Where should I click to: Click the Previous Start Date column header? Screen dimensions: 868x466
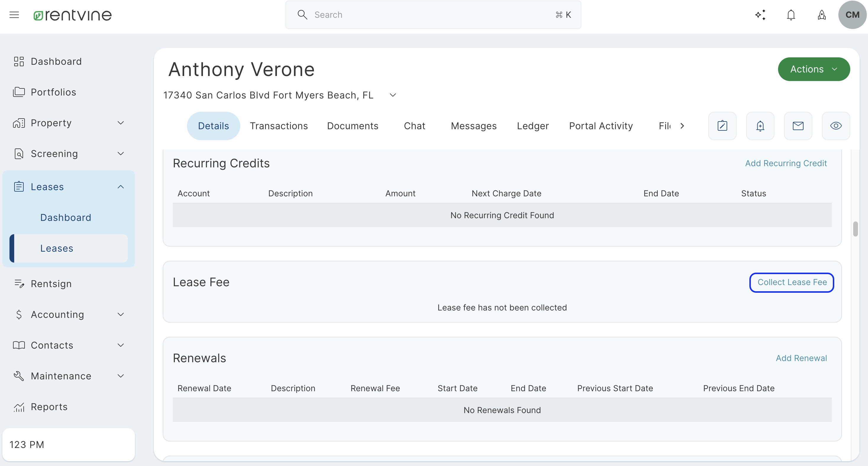click(x=615, y=388)
